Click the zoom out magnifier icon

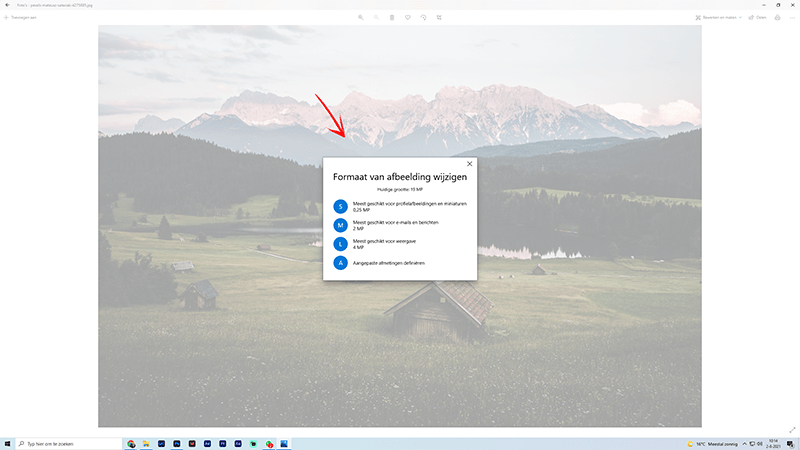tap(377, 17)
